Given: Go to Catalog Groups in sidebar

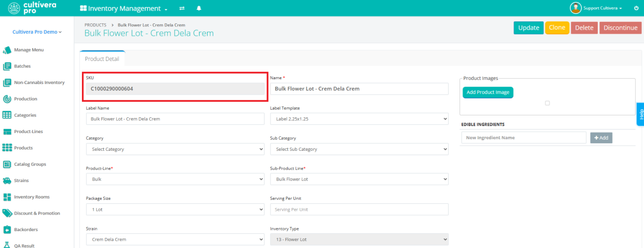Looking at the screenshot, I should click(x=30, y=164).
